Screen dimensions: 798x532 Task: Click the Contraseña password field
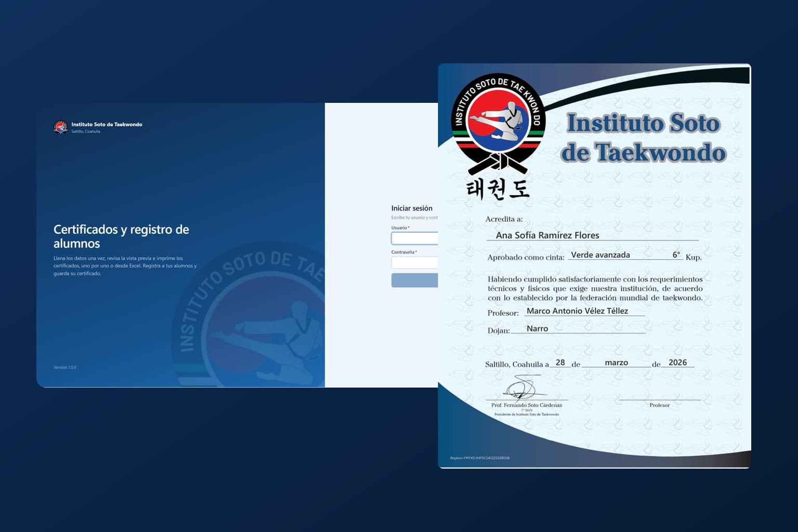click(415, 262)
